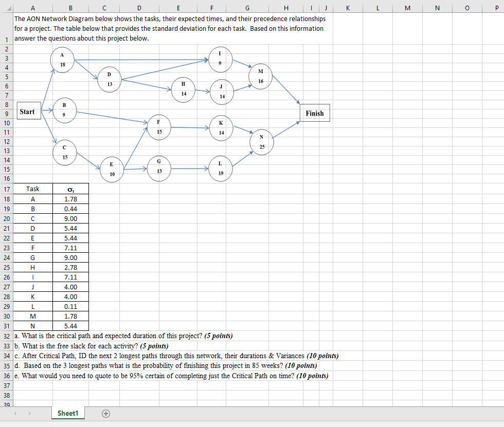Select row header 31

tap(5, 326)
